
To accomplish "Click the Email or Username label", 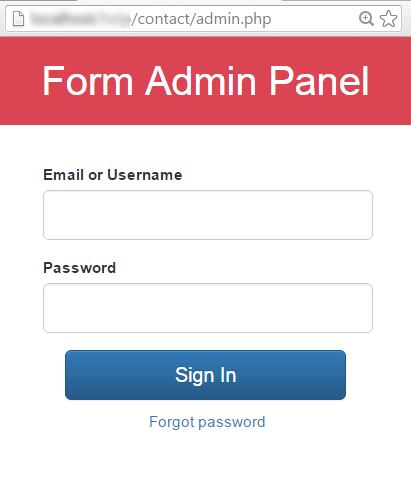I will pos(113,175).
